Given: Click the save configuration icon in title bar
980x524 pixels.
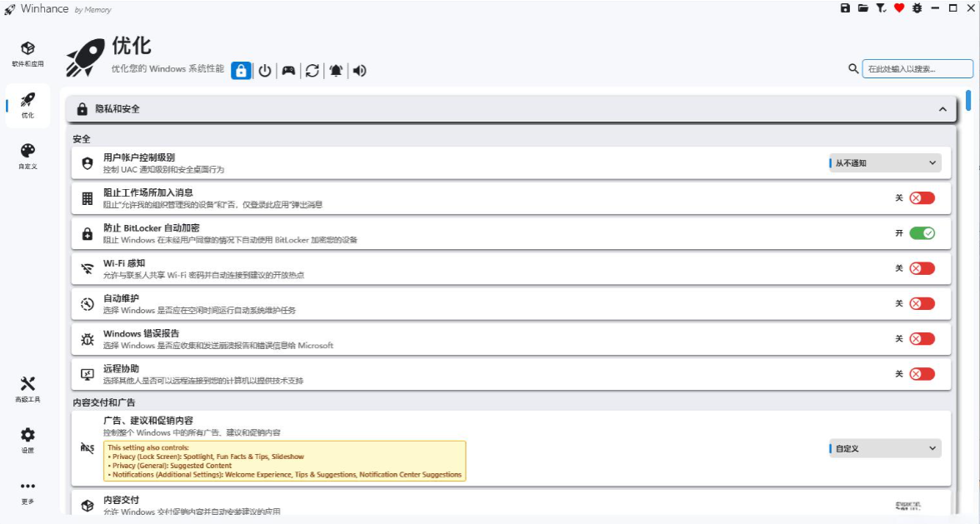Looking at the screenshot, I should (845, 8).
